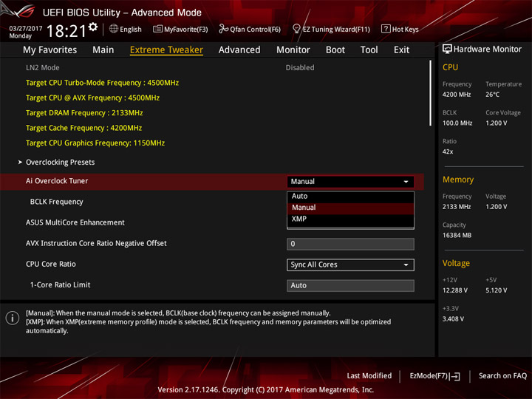Click the 03/27/2017 date text

[25, 29]
